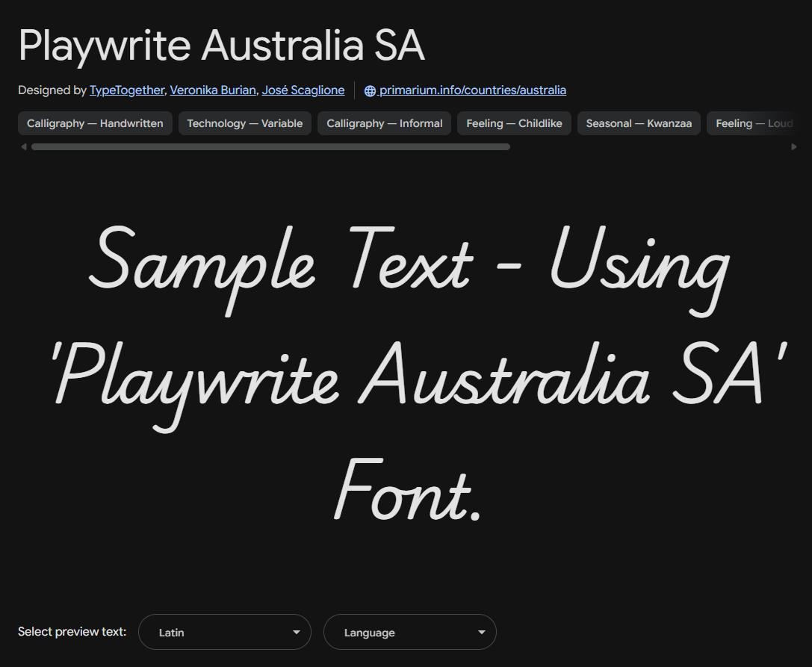
Task: Open the TypeTogether designer link
Action: click(127, 90)
